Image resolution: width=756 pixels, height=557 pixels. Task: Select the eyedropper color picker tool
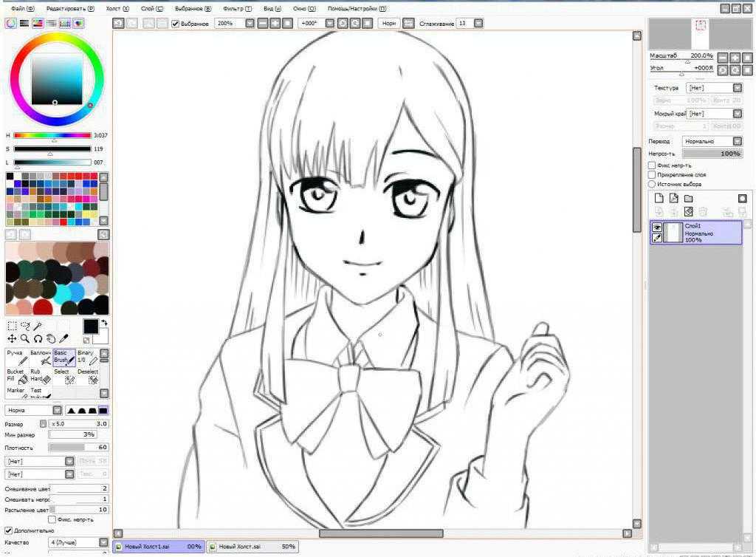[64, 338]
